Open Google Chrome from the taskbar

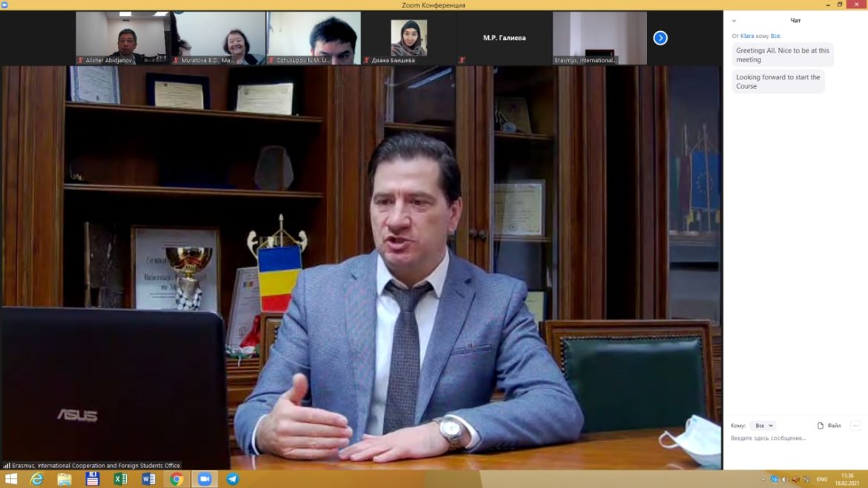177,479
